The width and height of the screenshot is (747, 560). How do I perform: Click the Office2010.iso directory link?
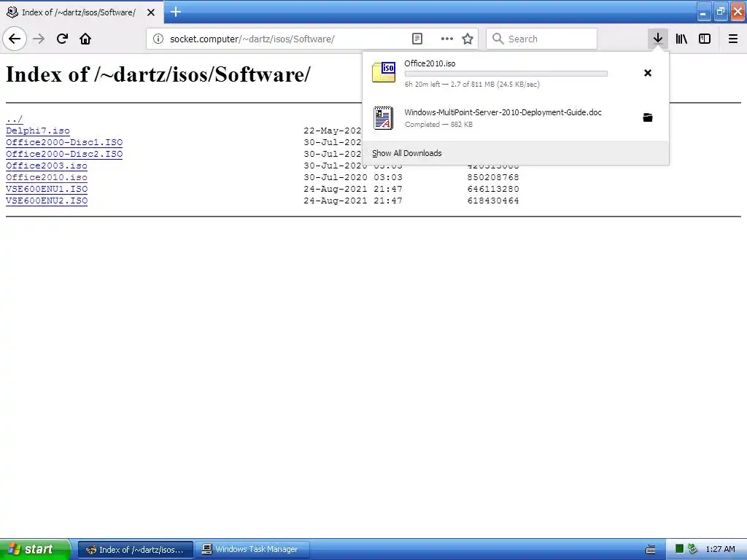(47, 177)
